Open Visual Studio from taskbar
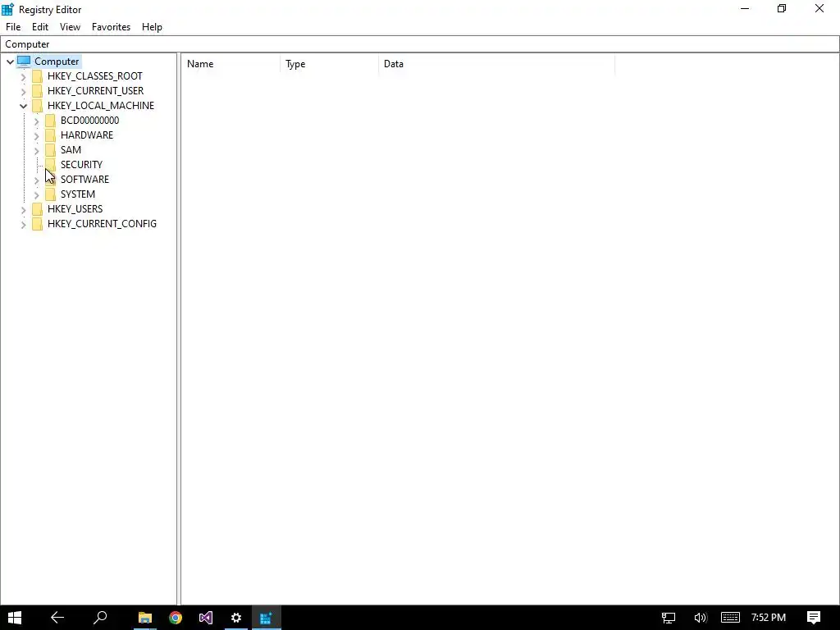Screen dimensions: 840x630 [x=206, y=618]
